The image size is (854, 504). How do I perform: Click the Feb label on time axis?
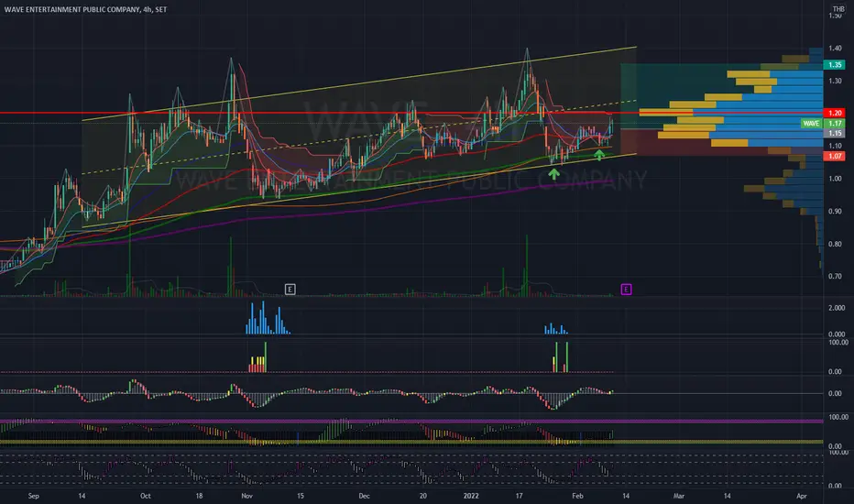click(x=577, y=496)
